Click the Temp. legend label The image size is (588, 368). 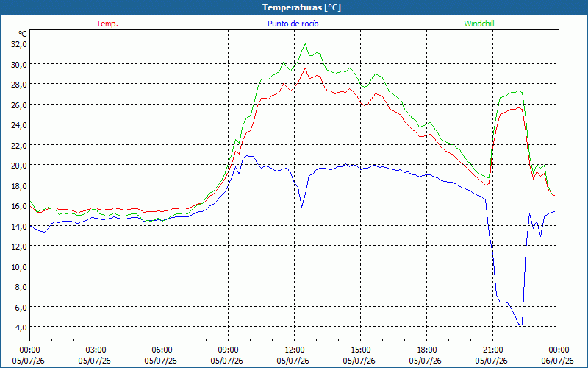(x=107, y=24)
